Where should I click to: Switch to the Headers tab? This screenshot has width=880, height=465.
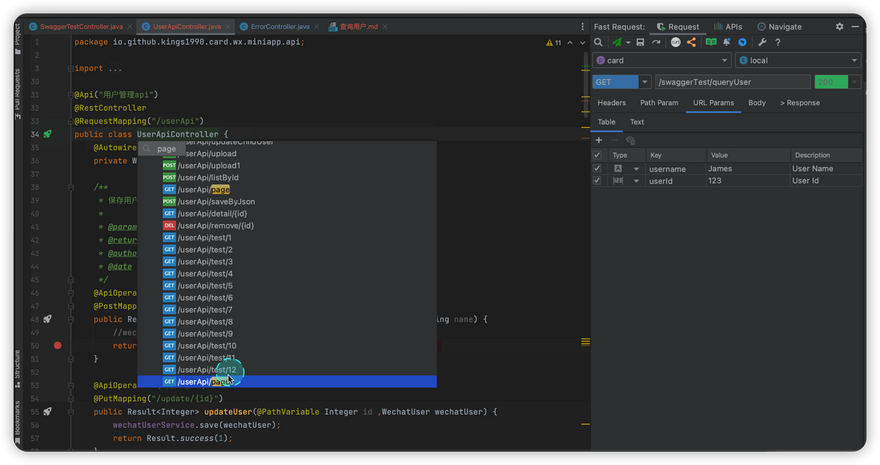[x=611, y=103]
